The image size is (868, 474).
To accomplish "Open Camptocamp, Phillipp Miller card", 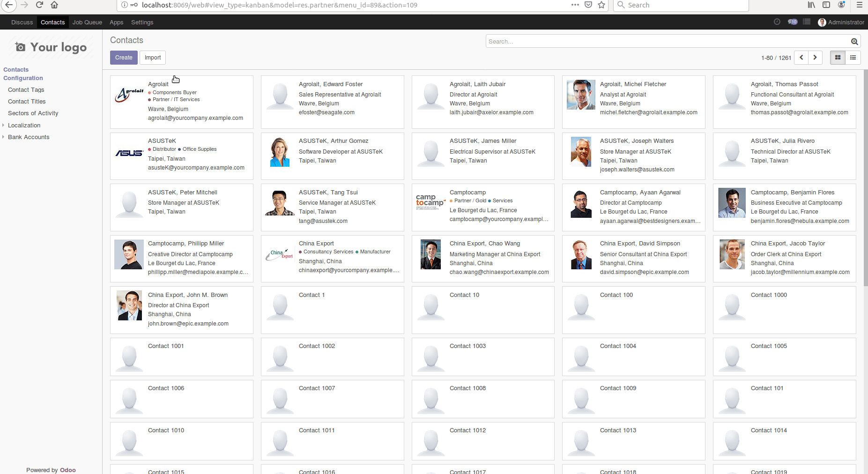I will click(x=181, y=259).
